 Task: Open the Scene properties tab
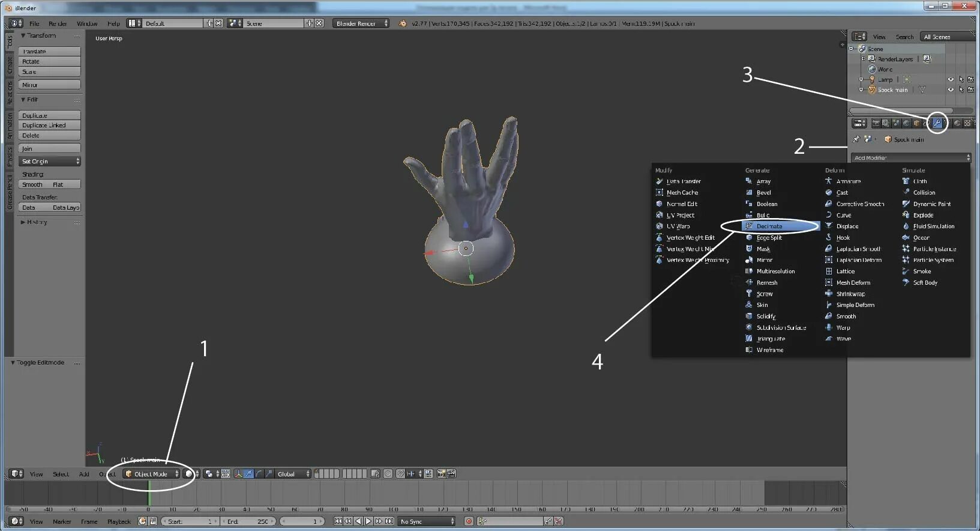896,123
